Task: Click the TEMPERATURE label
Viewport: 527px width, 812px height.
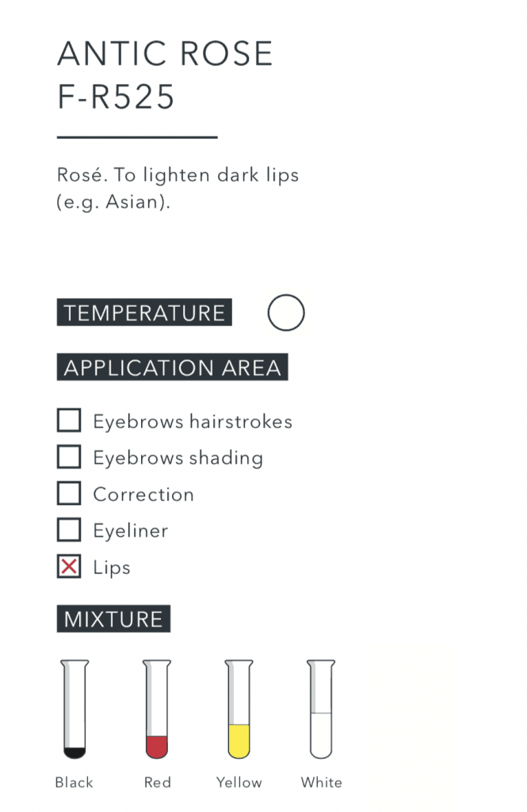Action: pos(144,312)
